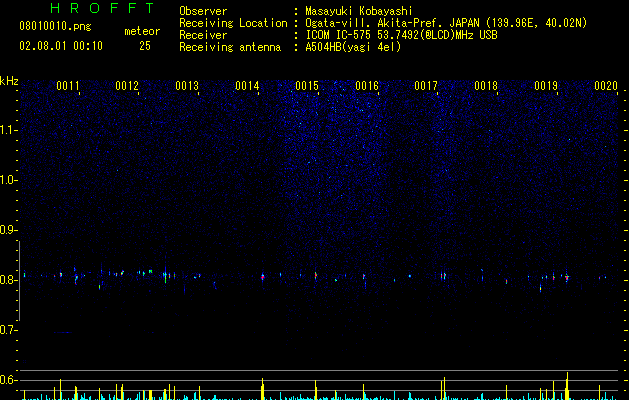
Task: Click the 0020 time marker
Action: point(606,86)
